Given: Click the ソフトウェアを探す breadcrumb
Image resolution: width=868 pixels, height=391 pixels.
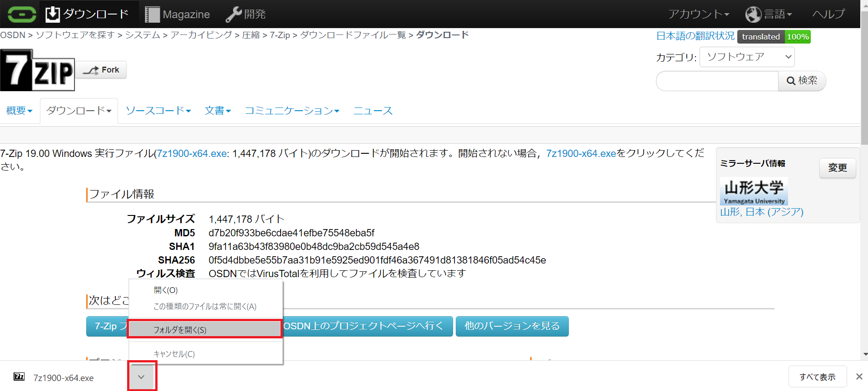Looking at the screenshot, I should 75,35.
